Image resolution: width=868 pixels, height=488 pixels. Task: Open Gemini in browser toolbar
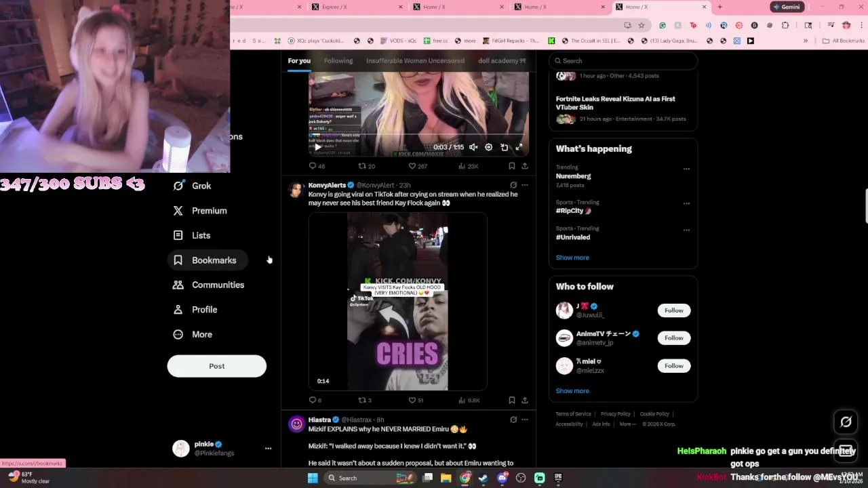786,7
